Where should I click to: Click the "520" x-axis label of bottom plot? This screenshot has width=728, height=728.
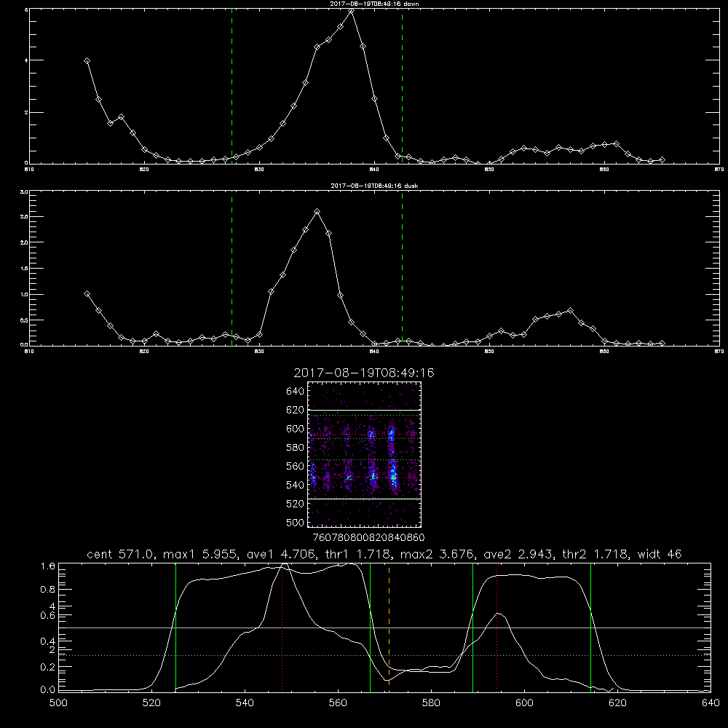tap(151, 703)
